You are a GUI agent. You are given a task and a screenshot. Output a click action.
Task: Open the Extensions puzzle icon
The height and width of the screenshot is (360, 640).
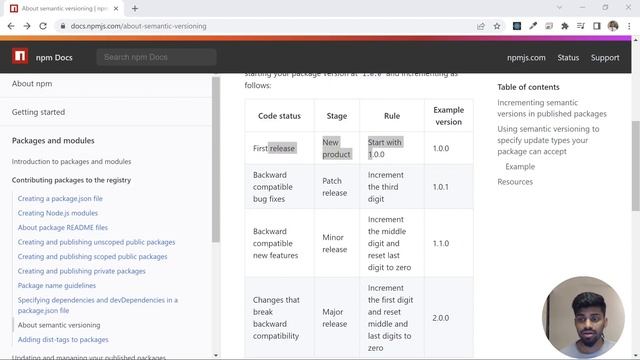click(565, 26)
